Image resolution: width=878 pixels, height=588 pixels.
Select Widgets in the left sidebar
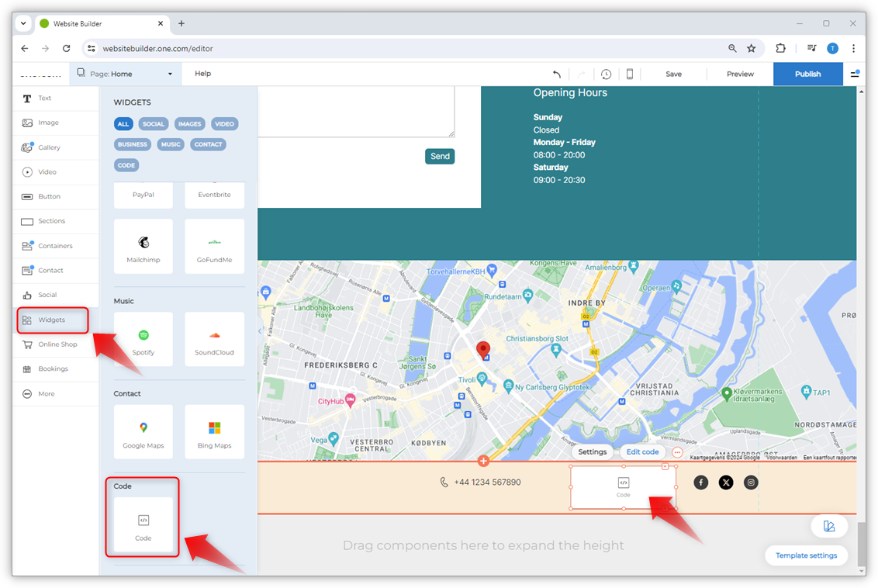pos(52,320)
